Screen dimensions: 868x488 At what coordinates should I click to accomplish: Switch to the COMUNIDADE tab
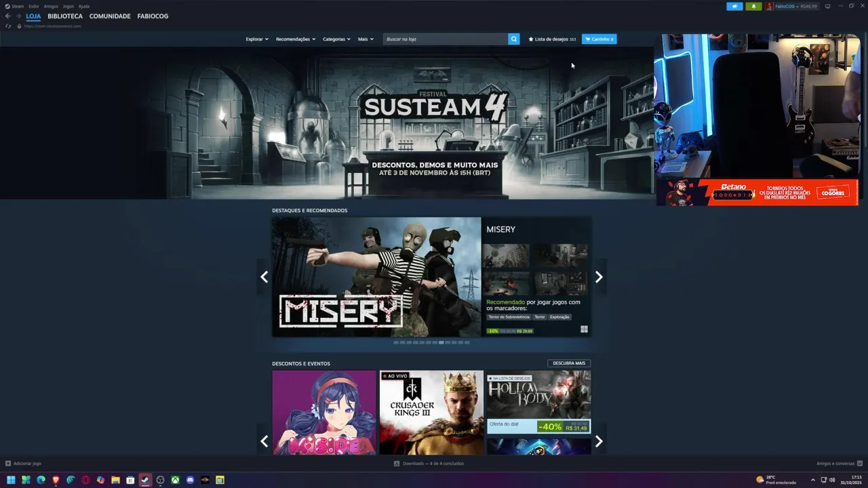tap(110, 16)
